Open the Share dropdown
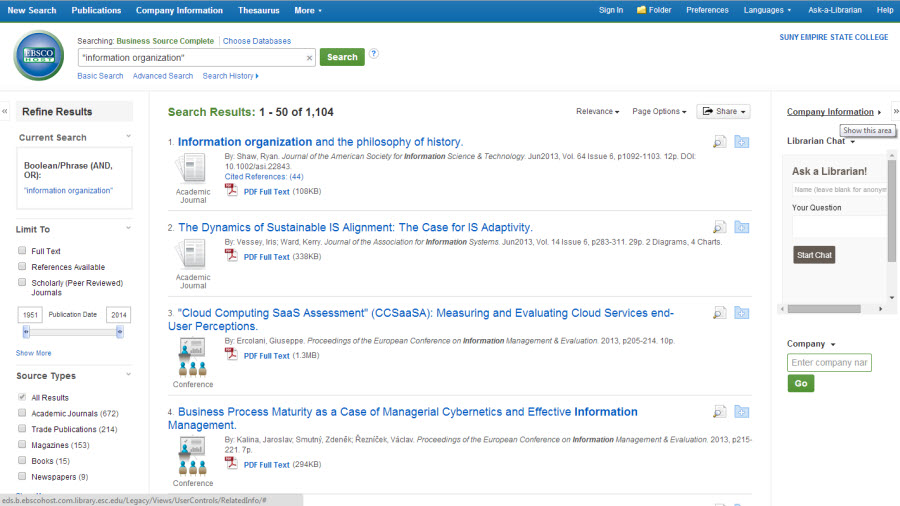The height and width of the screenshot is (506, 900). [x=723, y=111]
